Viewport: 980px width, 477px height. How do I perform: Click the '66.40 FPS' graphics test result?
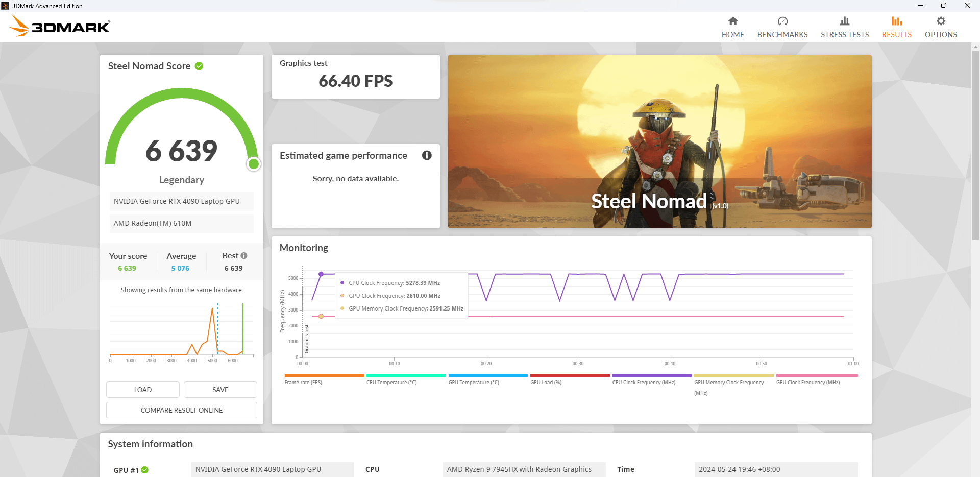[356, 81]
